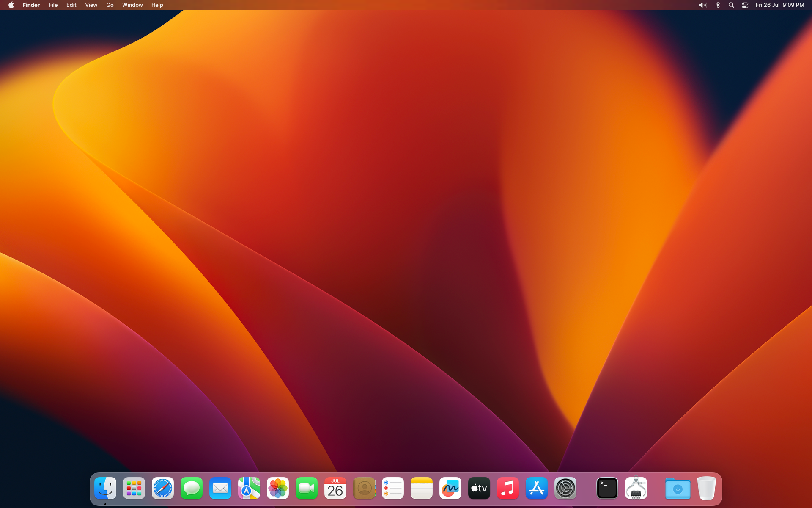This screenshot has height=508, width=812.
Task: Open the Music app
Action: [x=508, y=489]
